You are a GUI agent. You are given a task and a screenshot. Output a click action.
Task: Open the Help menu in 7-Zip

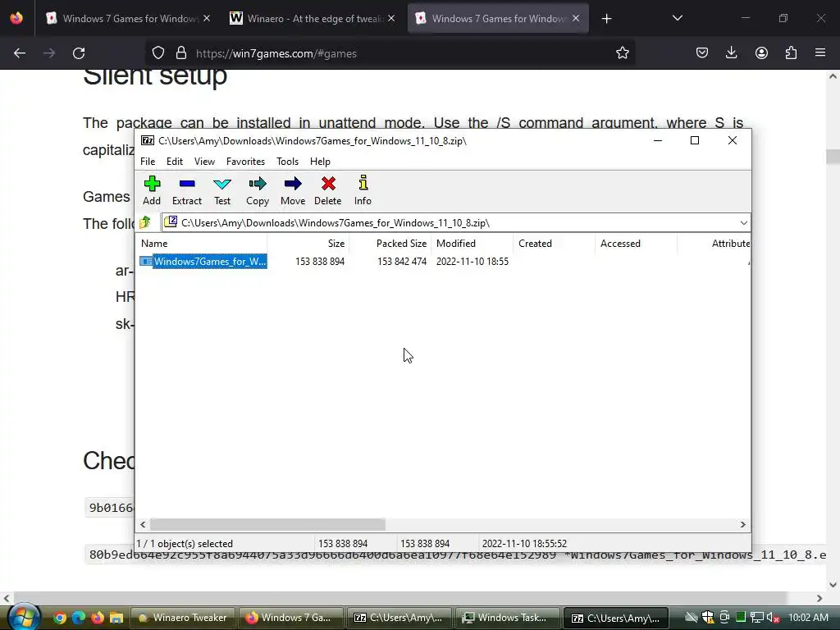(x=320, y=162)
